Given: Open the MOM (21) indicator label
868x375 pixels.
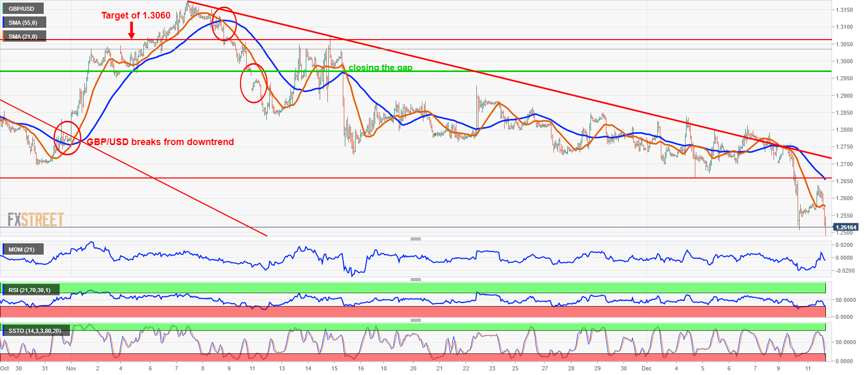Looking at the screenshot, I should click(22, 249).
